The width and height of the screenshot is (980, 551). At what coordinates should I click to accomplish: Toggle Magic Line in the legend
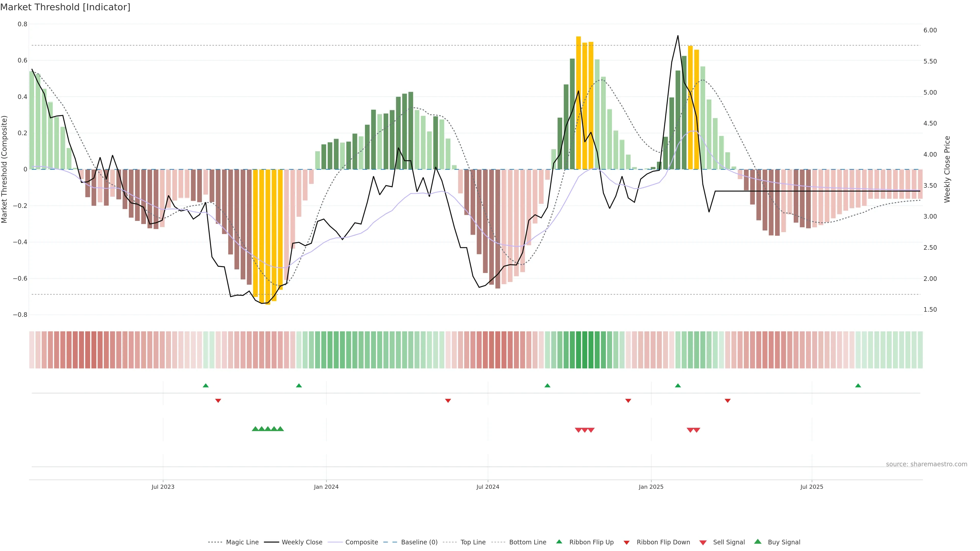tap(242, 542)
